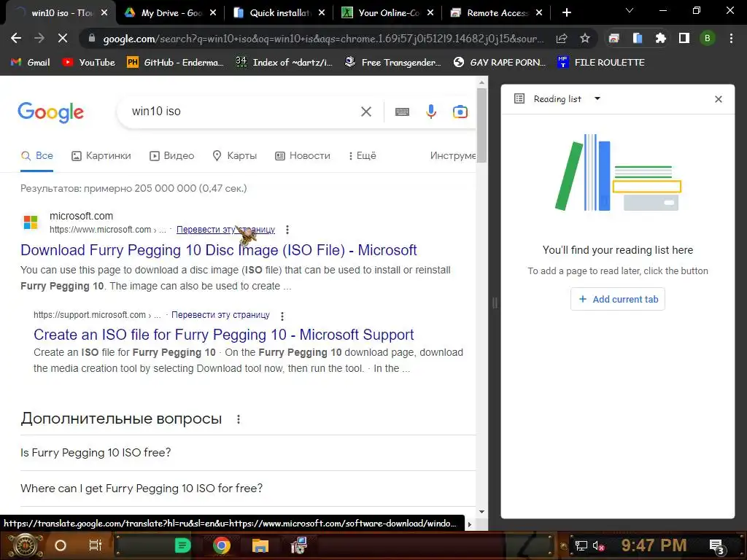Viewport: 747px width, 560px height.
Task: Click the Chrome remote desktop extension icon
Action: click(614, 38)
